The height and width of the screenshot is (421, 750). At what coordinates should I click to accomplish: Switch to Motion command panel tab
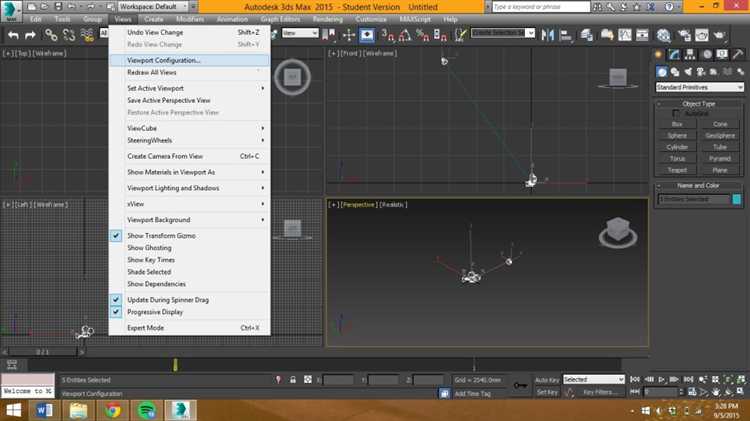[707, 54]
